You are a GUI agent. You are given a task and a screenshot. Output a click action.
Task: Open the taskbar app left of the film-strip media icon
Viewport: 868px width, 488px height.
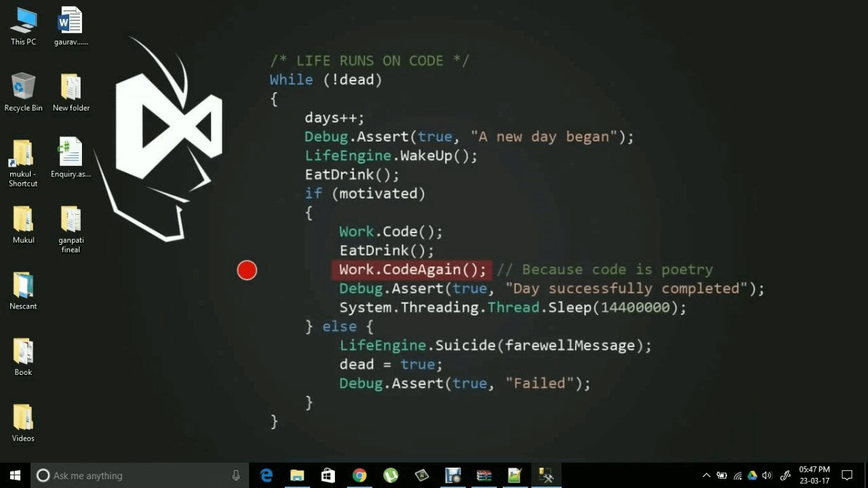[422, 475]
